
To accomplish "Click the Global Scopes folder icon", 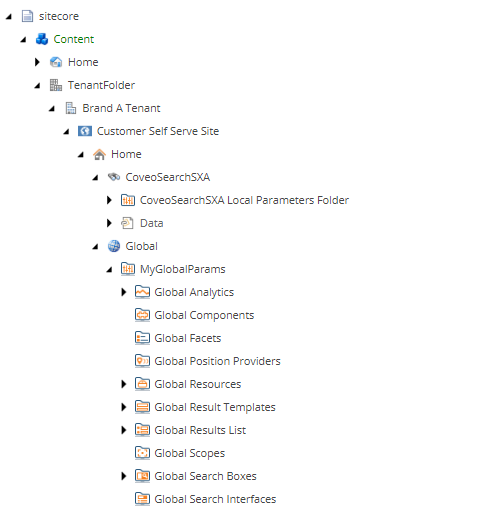I will pyautogui.click(x=142, y=453).
